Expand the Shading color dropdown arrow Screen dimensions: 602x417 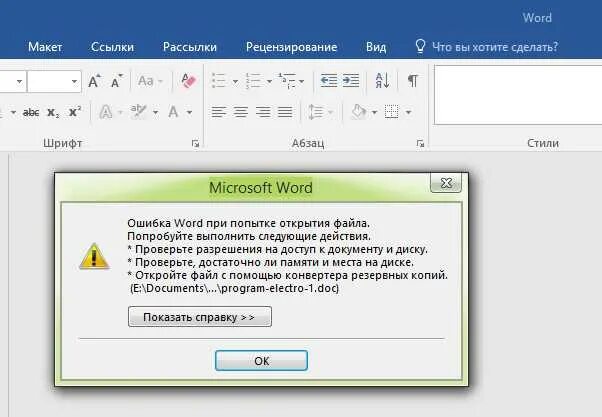click(374, 113)
